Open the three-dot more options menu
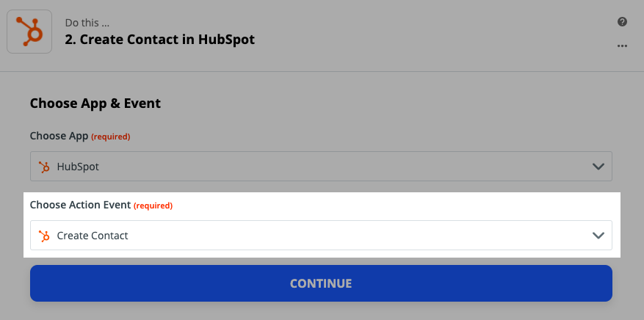The height and width of the screenshot is (320, 644). (622, 46)
